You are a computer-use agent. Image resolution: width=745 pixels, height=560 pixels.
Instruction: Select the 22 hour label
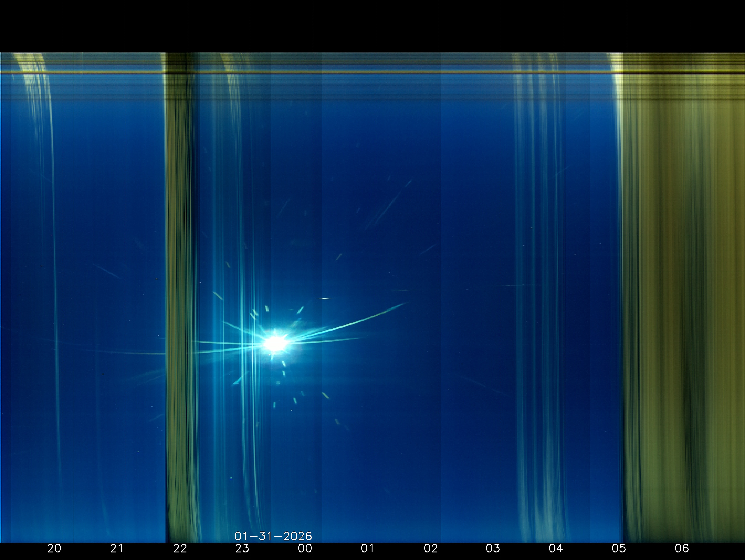click(x=180, y=549)
